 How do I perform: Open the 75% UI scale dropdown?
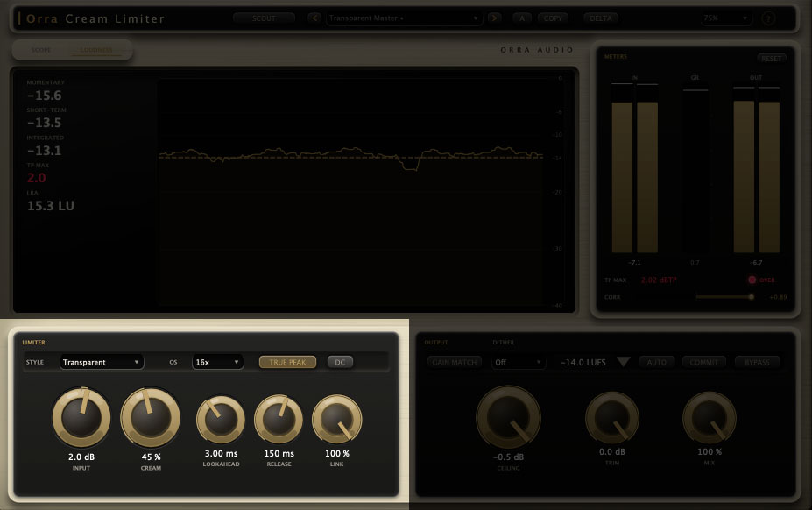(x=725, y=18)
